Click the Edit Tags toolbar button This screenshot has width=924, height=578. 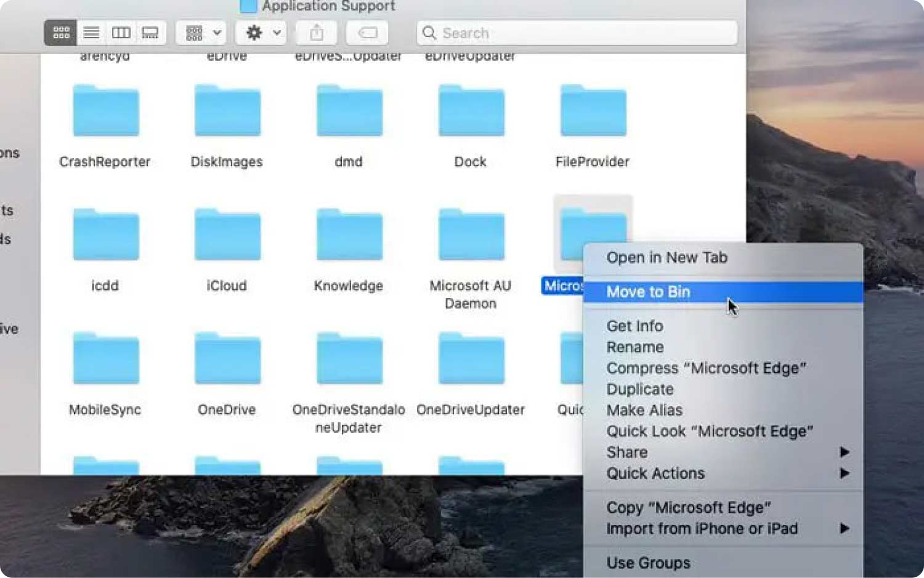point(367,33)
